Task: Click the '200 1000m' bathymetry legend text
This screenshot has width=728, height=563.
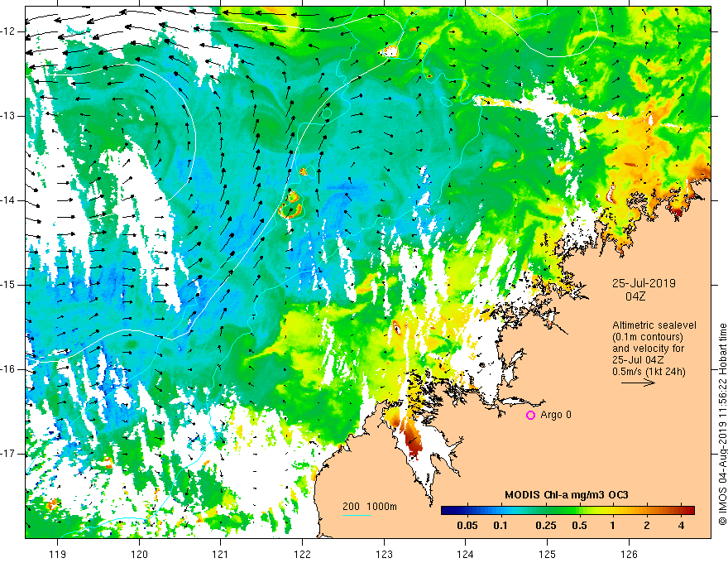Action: (370, 507)
